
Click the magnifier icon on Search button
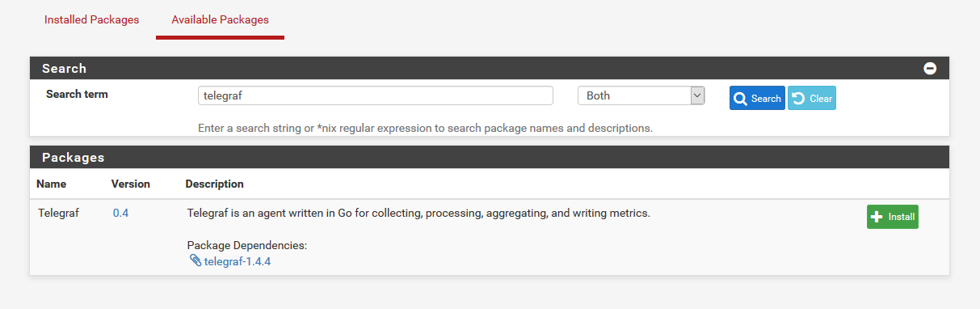click(x=740, y=99)
